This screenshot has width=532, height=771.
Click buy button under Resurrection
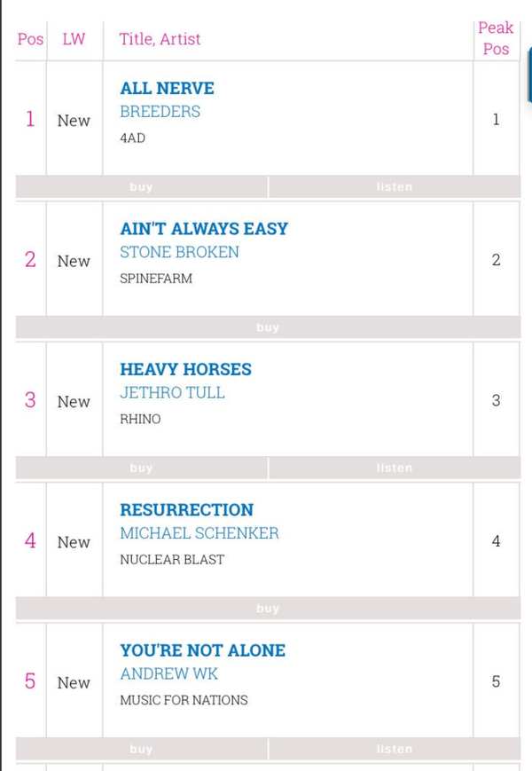pyautogui.click(x=268, y=609)
